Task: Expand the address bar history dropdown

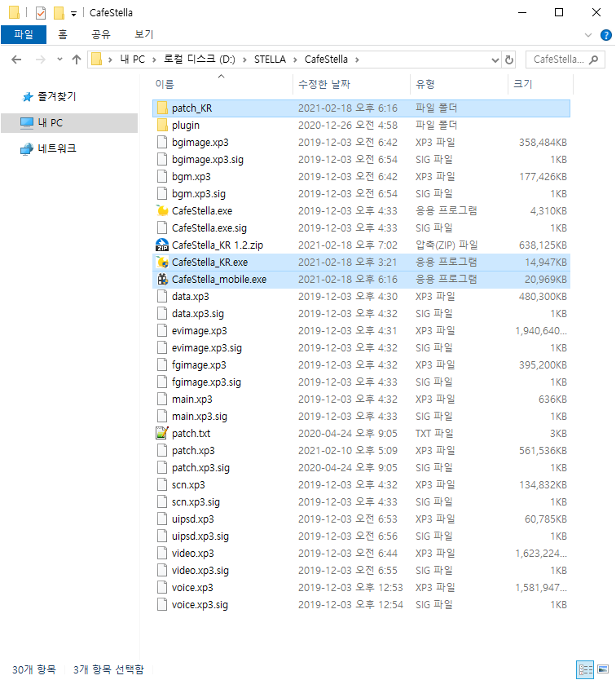Action: pyautogui.click(x=495, y=60)
